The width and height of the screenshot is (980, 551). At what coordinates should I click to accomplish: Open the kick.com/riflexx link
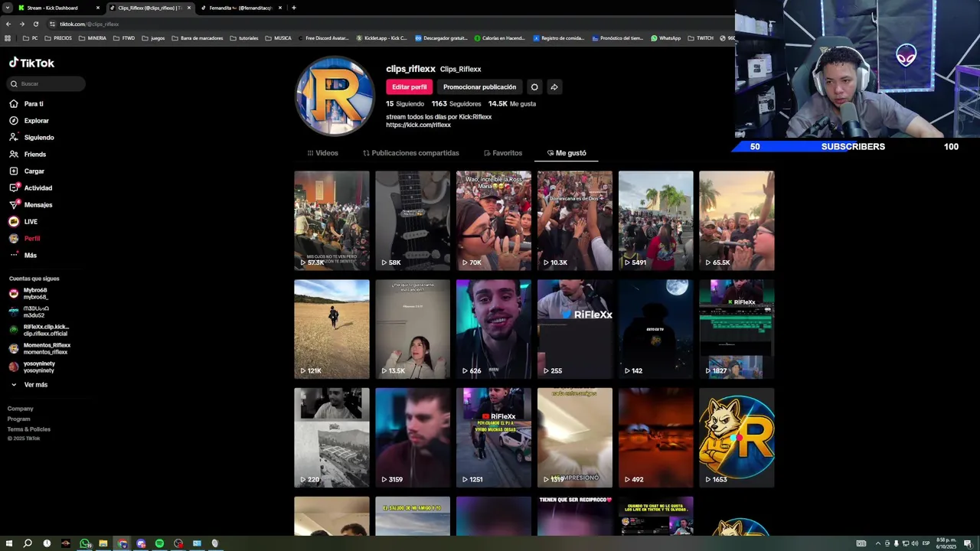pos(418,125)
